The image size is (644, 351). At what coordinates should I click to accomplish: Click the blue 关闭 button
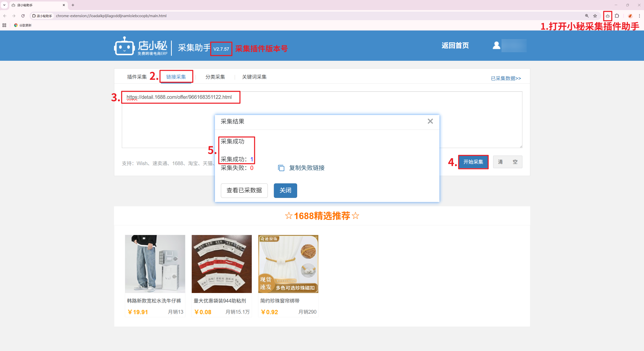(x=285, y=190)
